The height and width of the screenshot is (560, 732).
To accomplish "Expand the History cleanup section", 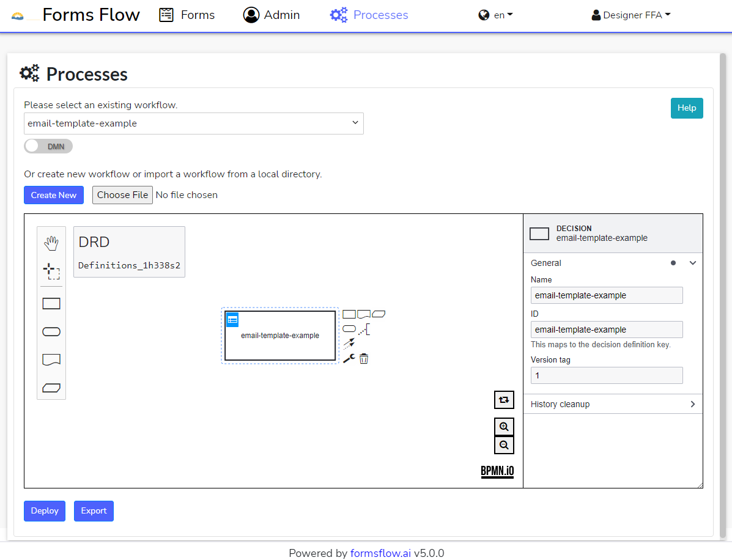I will click(613, 404).
